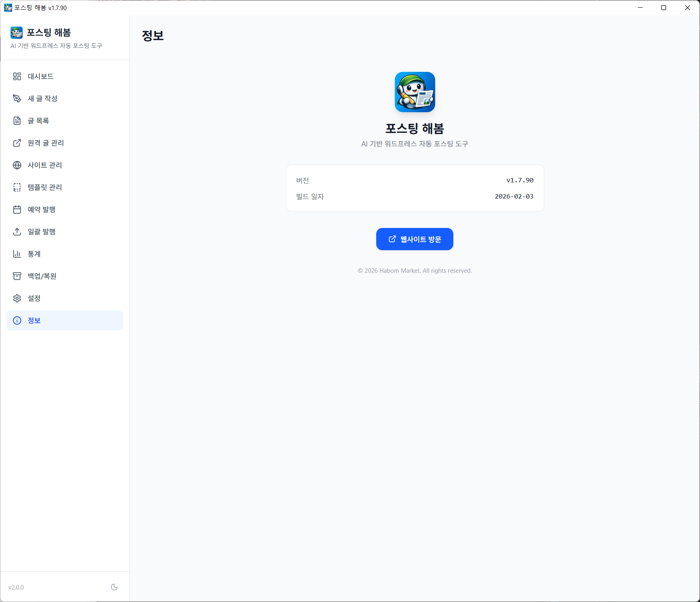Viewport: 700px width, 602px height.
Task: Toggle dark mode with the moon icon
Action: coord(114,587)
